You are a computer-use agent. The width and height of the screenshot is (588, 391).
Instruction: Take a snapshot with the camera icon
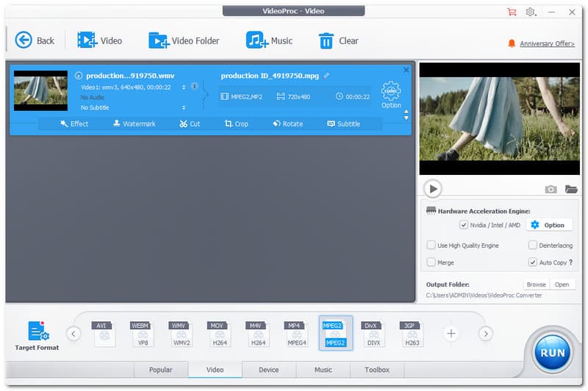pyautogui.click(x=551, y=189)
